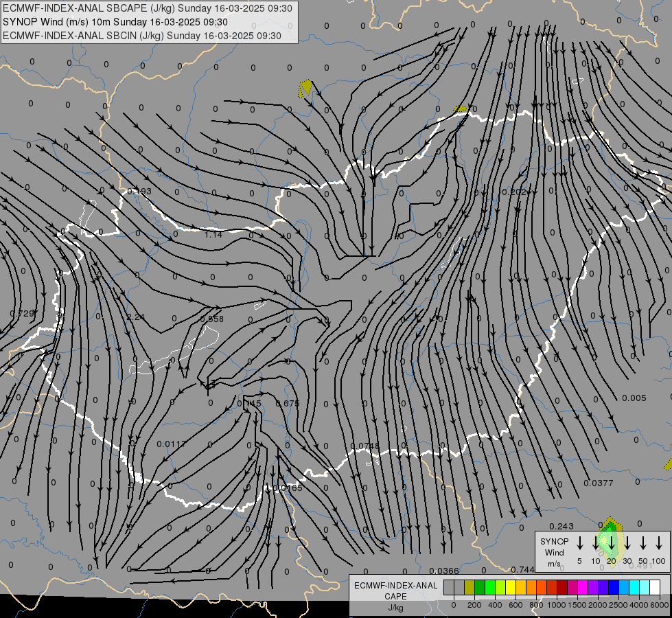Screen dimensions: 672x618
Task: Click the map value 0.558
Action: [x=211, y=319]
